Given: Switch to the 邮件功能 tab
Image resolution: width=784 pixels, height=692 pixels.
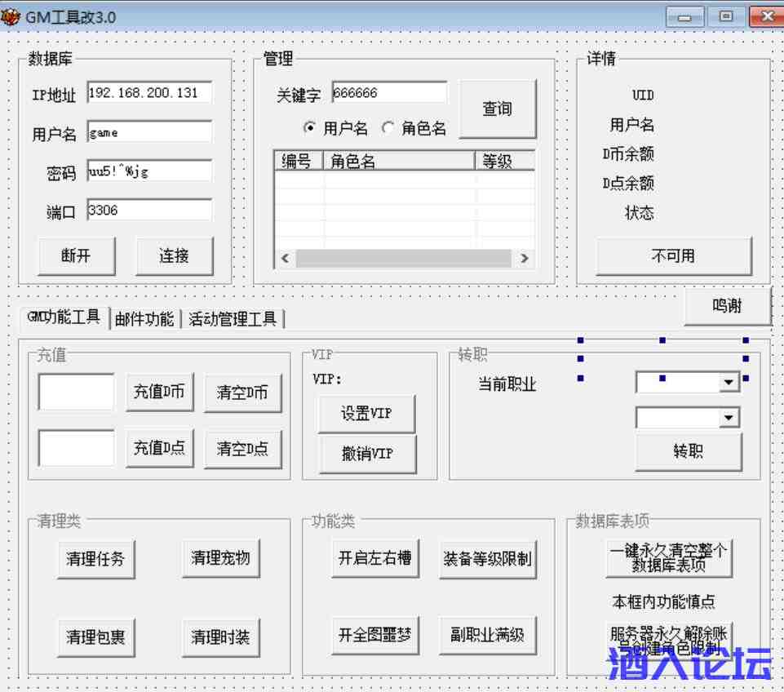Looking at the screenshot, I should (x=144, y=319).
